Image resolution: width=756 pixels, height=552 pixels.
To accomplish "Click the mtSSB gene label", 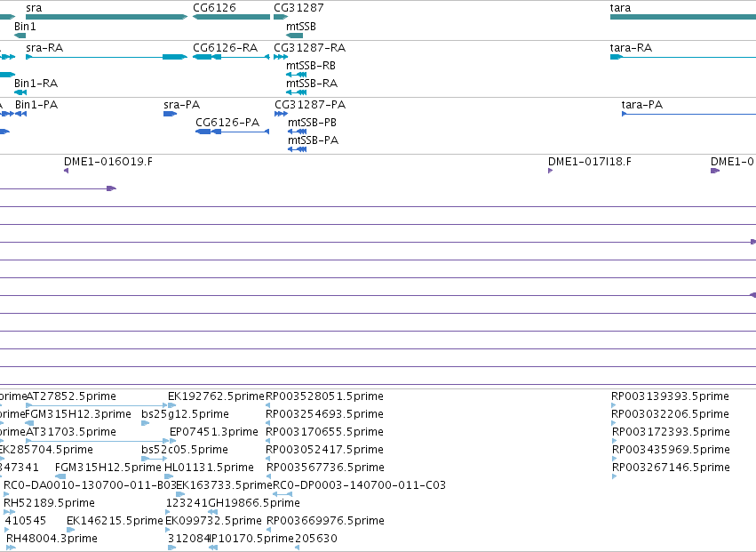I will 301,27.
